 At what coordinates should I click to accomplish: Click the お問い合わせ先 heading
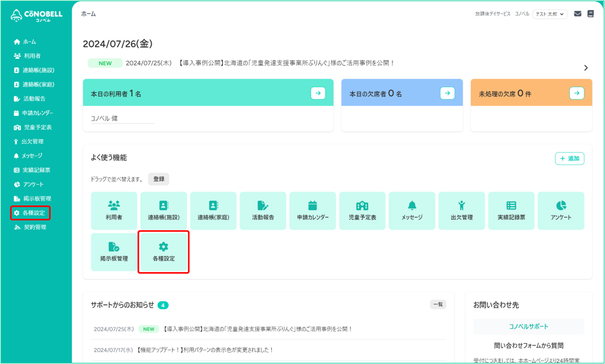[496, 305]
